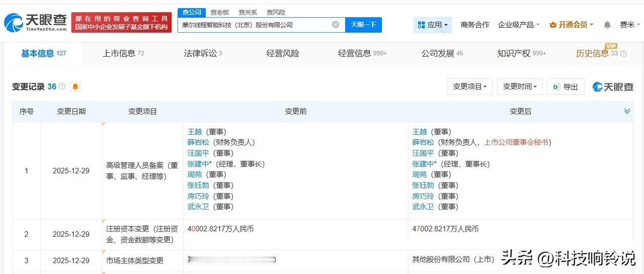
Task: Open the 费米 user account dropdown
Action: point(630,25)
